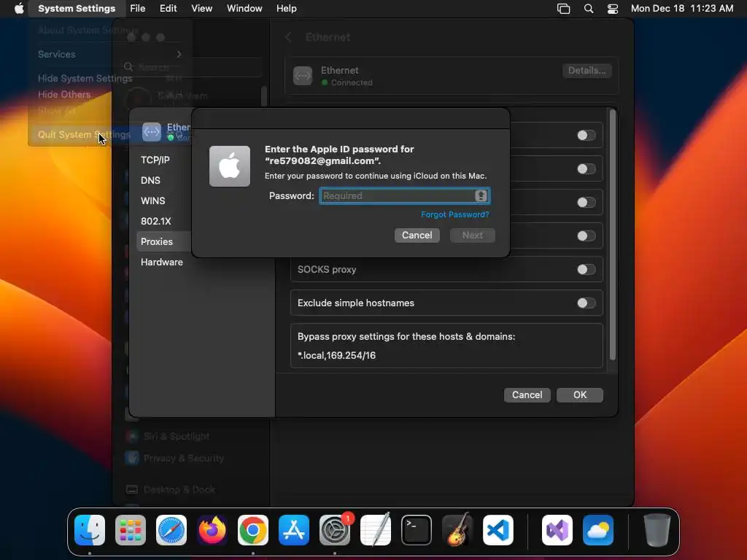Launch Firefox from the Dock
747x560 pixels.
pos(212,530)
